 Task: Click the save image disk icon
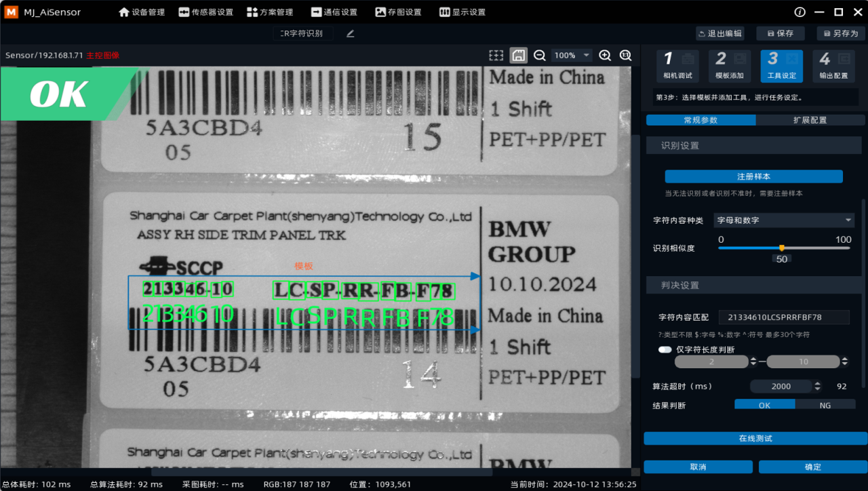point(518,55)
